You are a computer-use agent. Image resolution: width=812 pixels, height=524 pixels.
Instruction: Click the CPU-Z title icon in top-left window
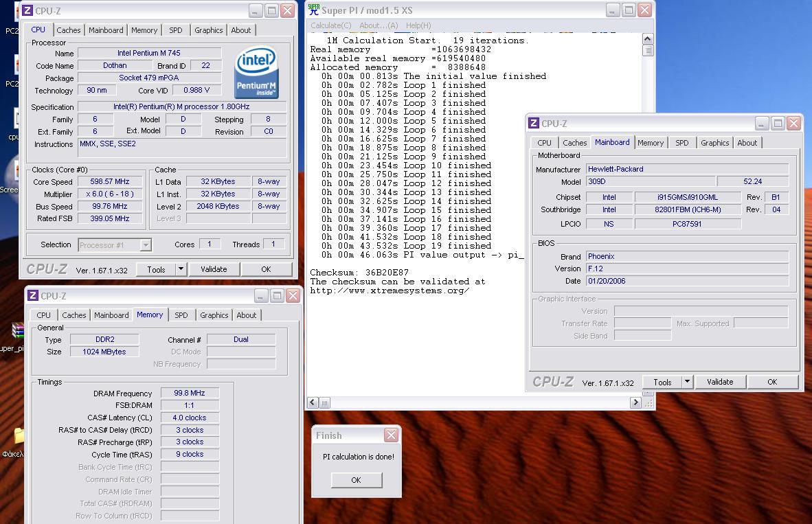27,10
